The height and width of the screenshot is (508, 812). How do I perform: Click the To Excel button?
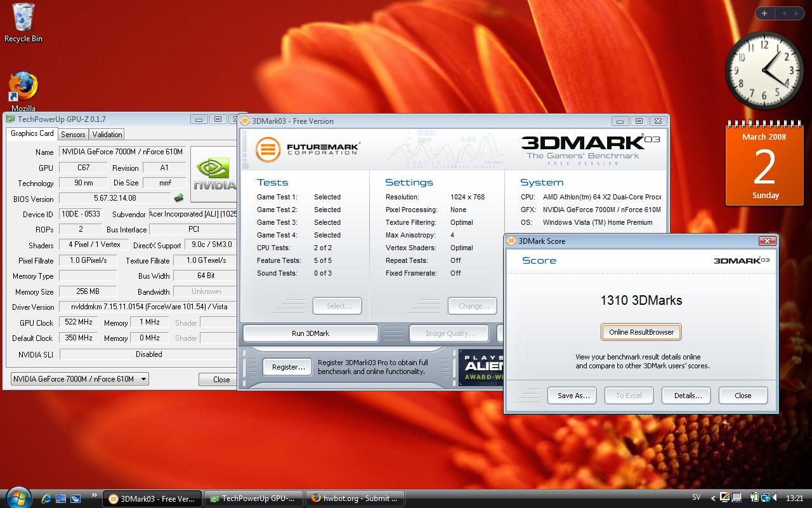coord(629,396)
